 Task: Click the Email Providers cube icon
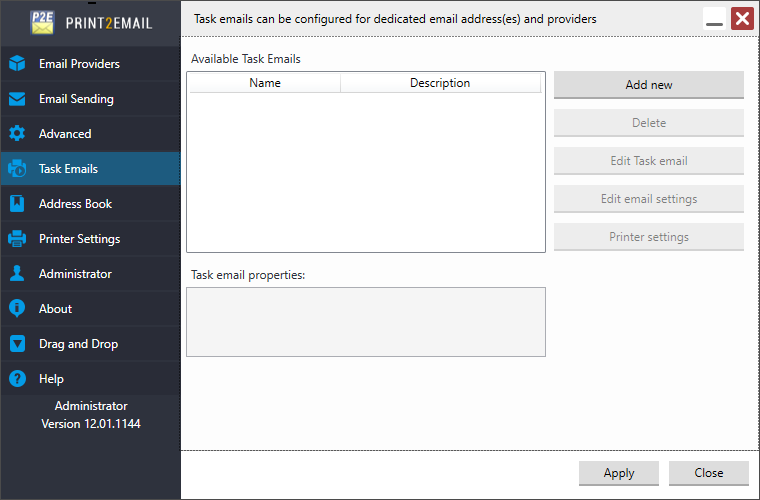[17, 63]
